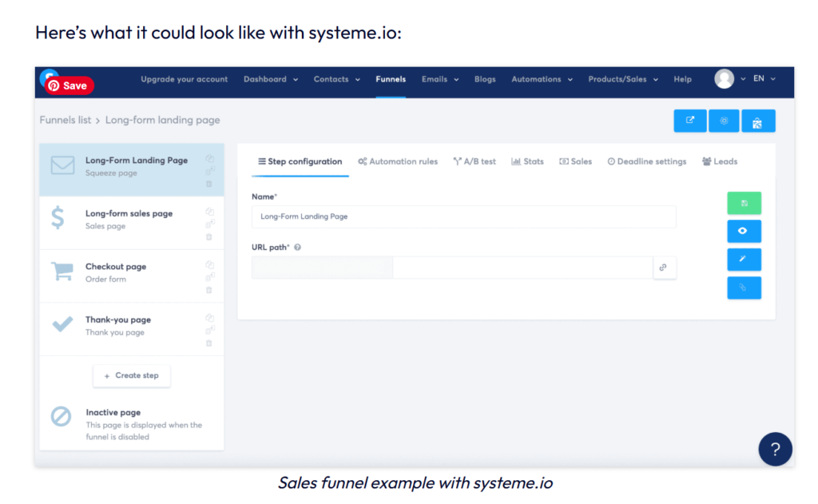Open the EN language selector
The image size is (818, 504).
(764, 79)
